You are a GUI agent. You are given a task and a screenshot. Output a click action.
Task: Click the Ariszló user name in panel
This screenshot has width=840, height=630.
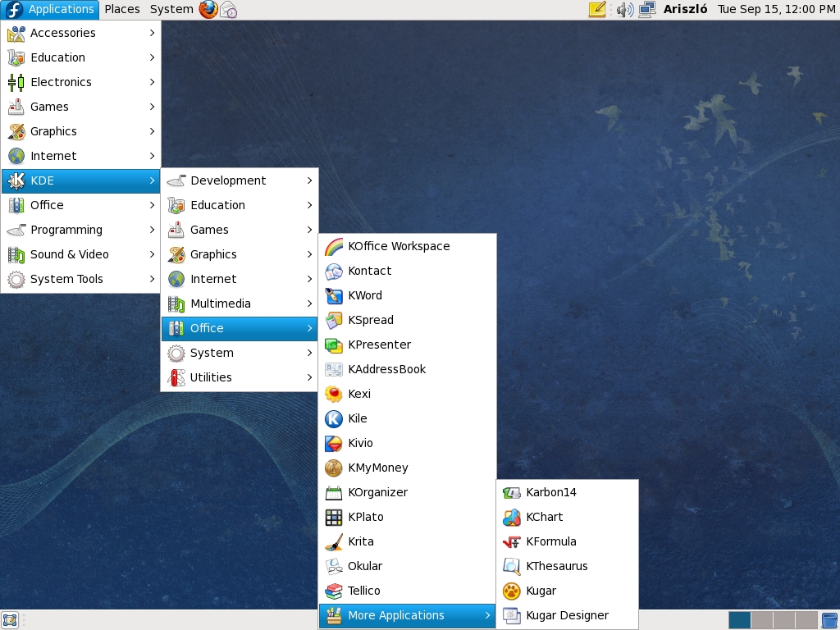point(685,9)
